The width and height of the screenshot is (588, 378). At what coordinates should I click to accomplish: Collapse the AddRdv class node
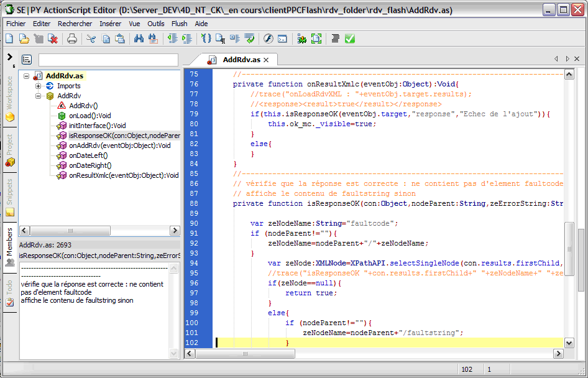coord(38,96)
